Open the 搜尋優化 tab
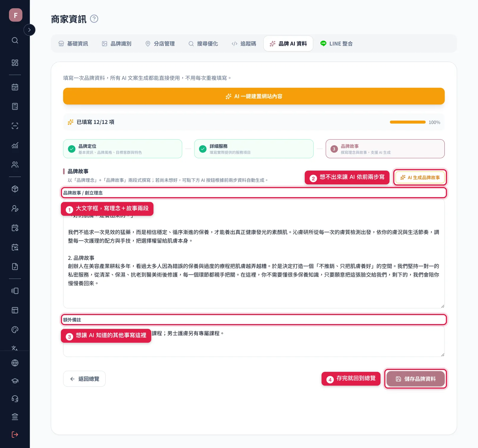Image resolution: width=478 pixels, height=448 pixels. [x=203, y=44]
